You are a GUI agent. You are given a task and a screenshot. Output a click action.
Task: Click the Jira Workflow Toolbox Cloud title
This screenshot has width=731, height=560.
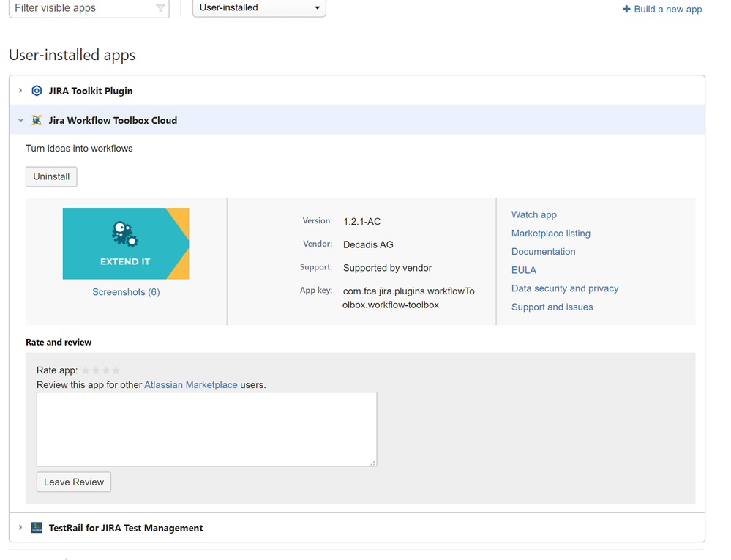click(113, 120)
